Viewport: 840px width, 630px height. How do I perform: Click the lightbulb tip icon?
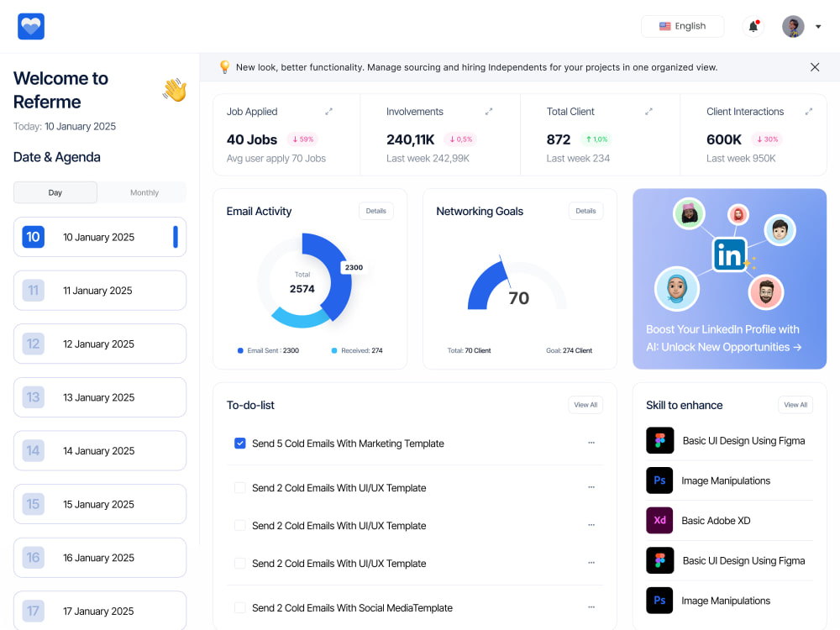coord(224,67)
